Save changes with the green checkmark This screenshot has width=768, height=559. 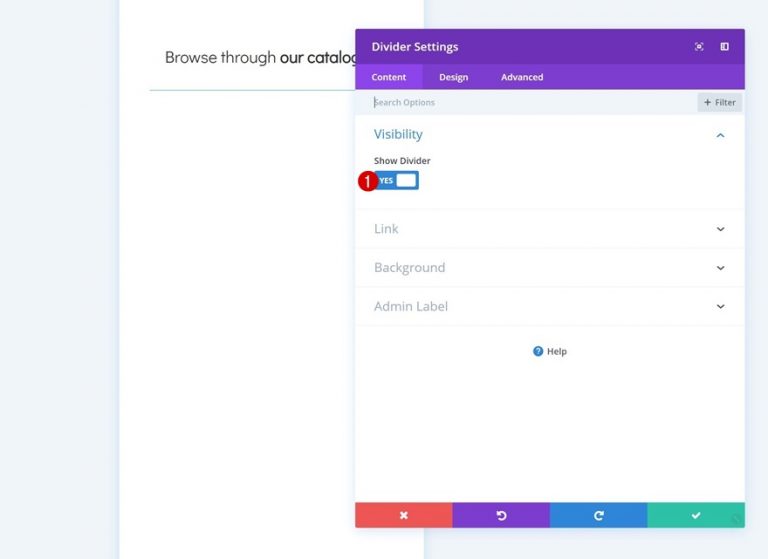tap(696, 515)
